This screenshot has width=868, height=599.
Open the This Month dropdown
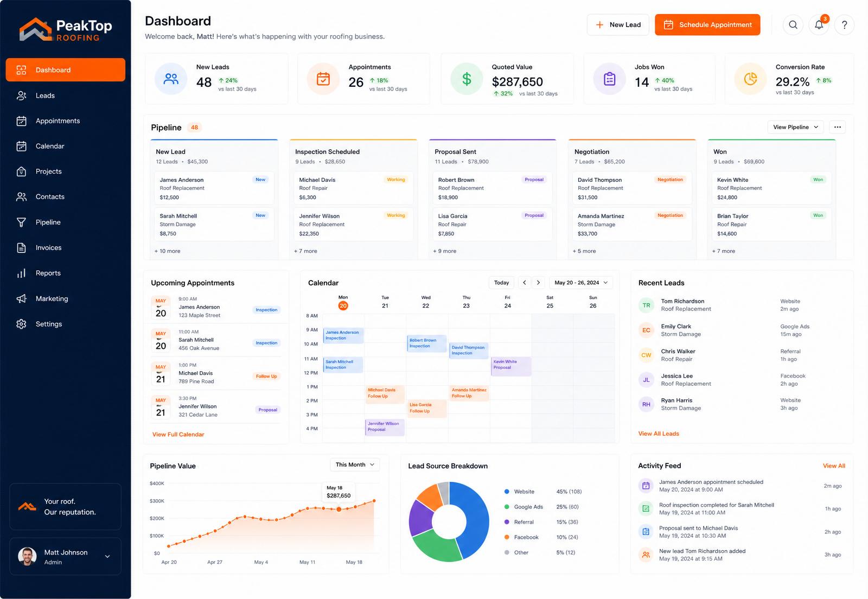tap(355, 464)
